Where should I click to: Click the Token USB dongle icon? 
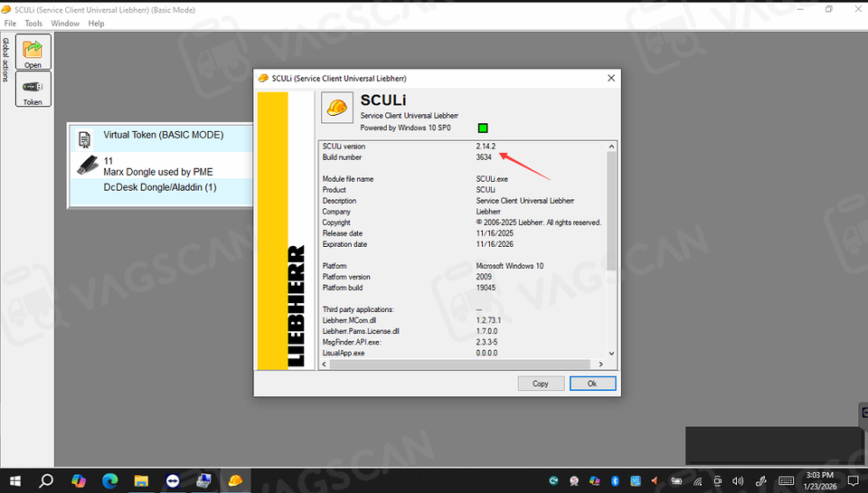(33, 89)
